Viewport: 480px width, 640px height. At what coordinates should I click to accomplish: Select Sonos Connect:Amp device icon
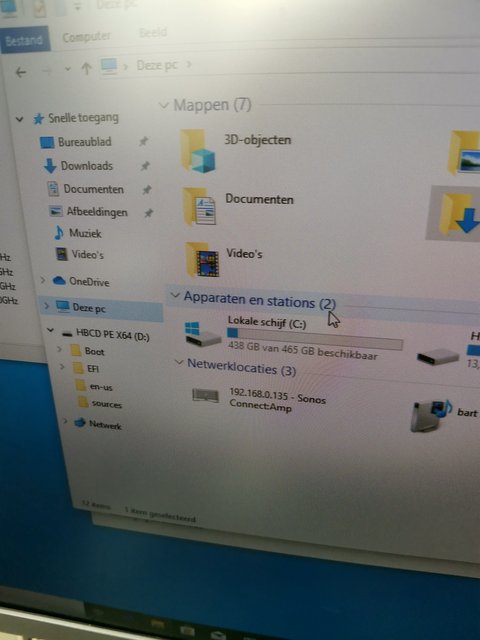tap(205, 395)
